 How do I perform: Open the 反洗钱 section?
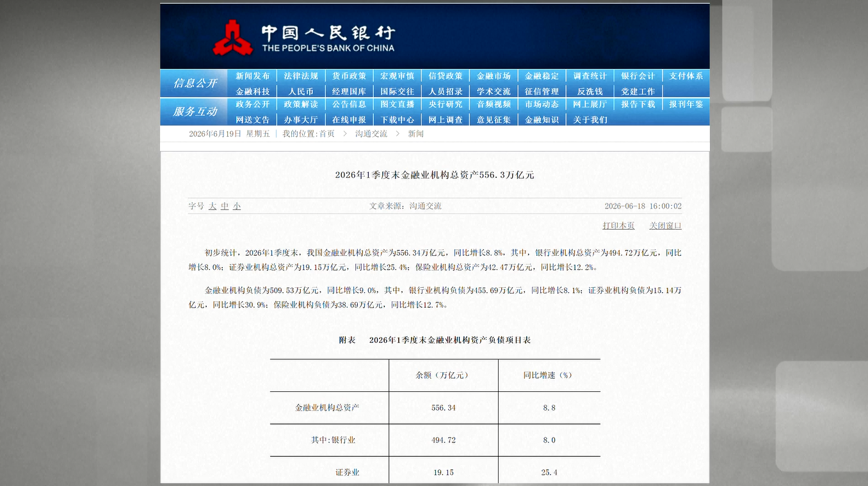click(x=590, y=91)
